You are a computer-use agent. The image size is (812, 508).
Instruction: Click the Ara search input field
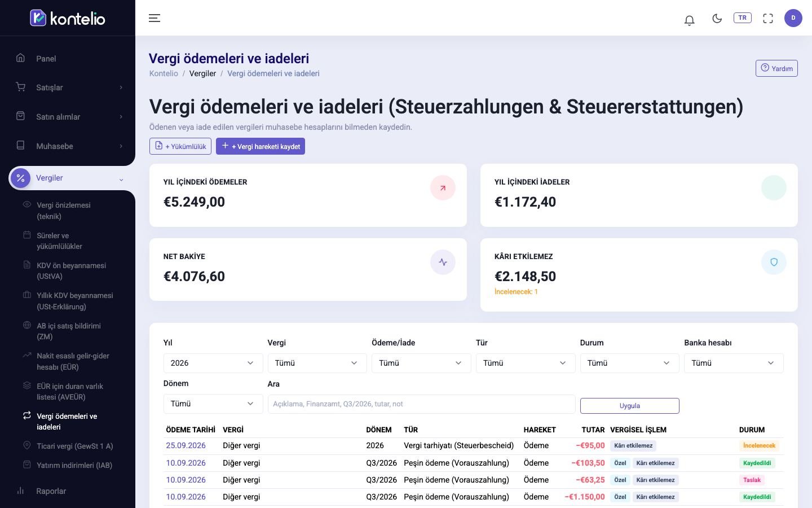[421, 404]
